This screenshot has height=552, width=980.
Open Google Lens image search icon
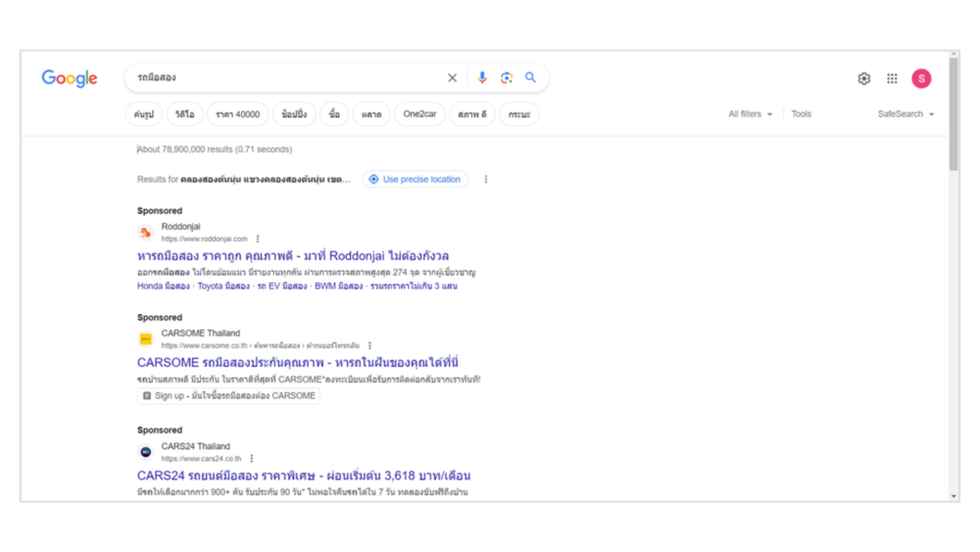pos(507,77)
